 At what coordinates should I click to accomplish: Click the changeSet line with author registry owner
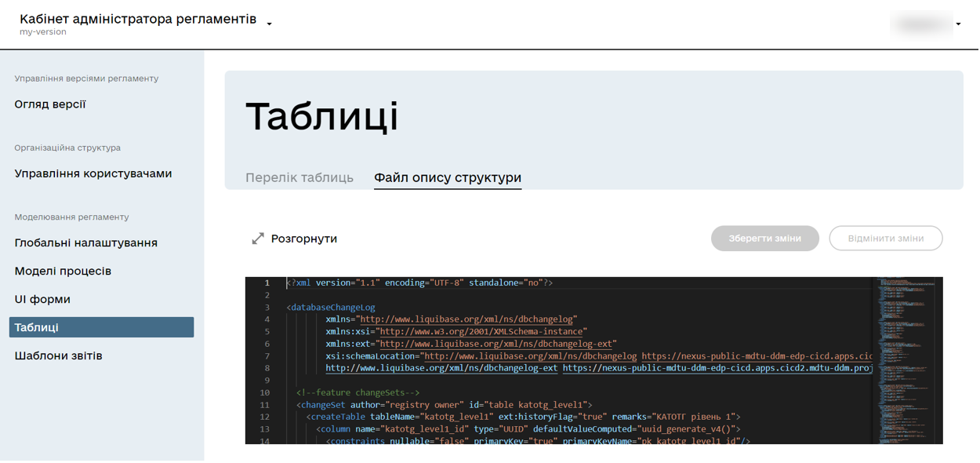coord(445,405)
